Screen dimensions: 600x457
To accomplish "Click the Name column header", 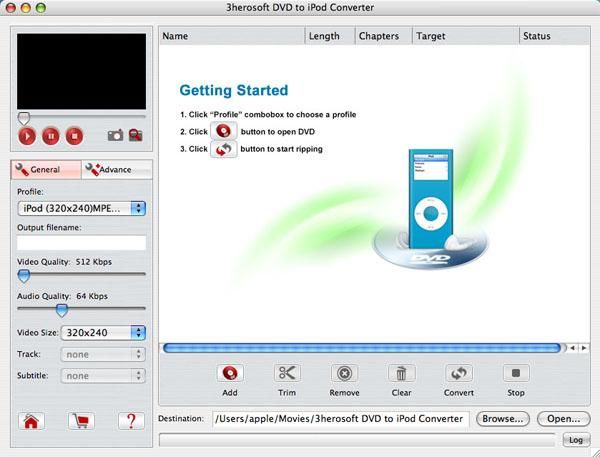I will [x=232, y=36].
